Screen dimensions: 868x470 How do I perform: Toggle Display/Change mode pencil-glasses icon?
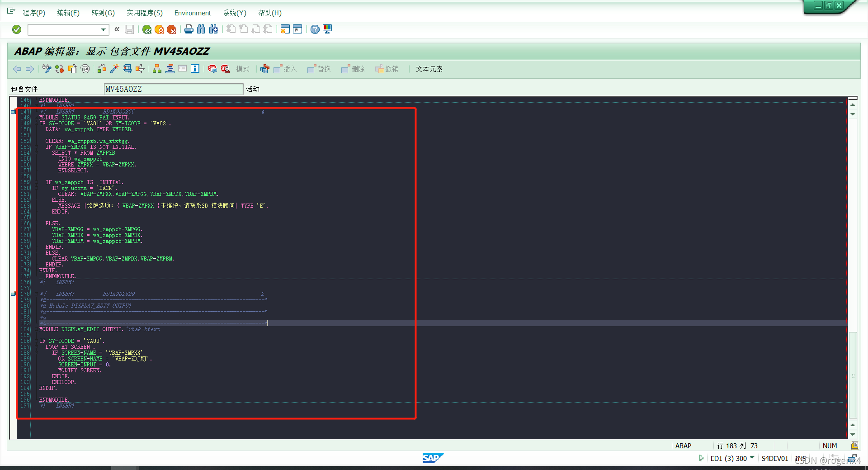(47, 69)
